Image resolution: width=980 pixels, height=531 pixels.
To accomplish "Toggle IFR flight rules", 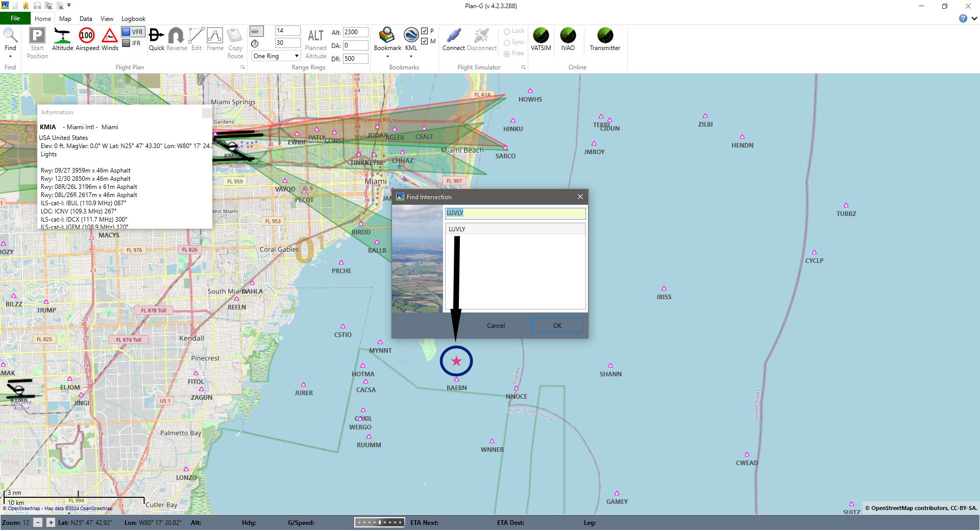I will (132, 43).
